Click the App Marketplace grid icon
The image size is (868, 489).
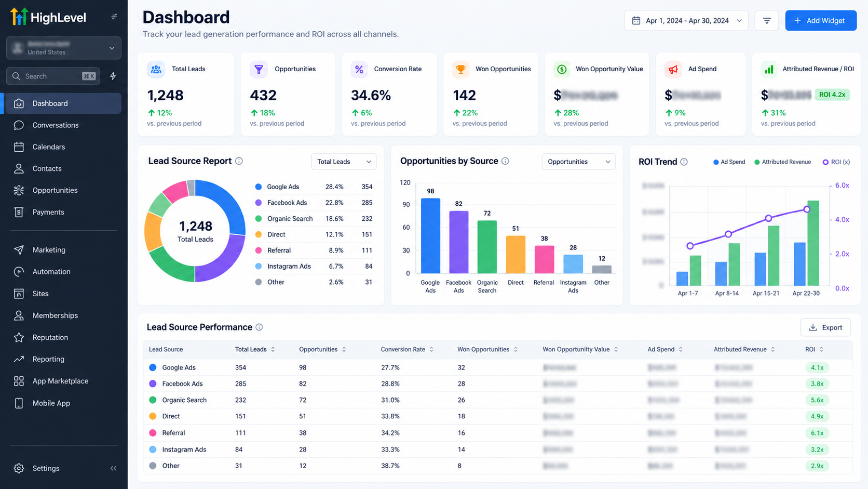tap(19, 381)
